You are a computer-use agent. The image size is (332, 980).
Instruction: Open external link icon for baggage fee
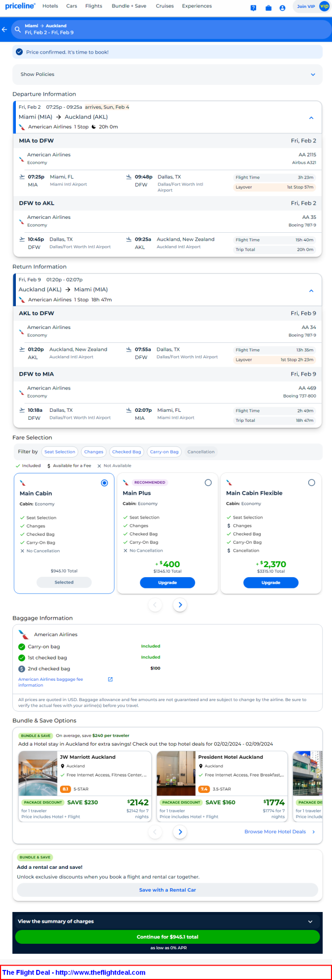(111, 679)
